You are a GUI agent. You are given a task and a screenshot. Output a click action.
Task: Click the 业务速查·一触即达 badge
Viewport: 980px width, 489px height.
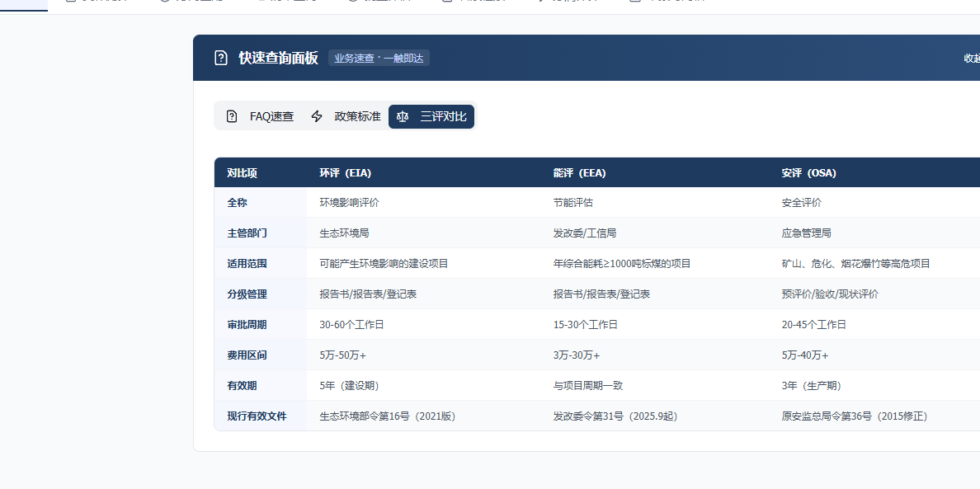(379, 58)
